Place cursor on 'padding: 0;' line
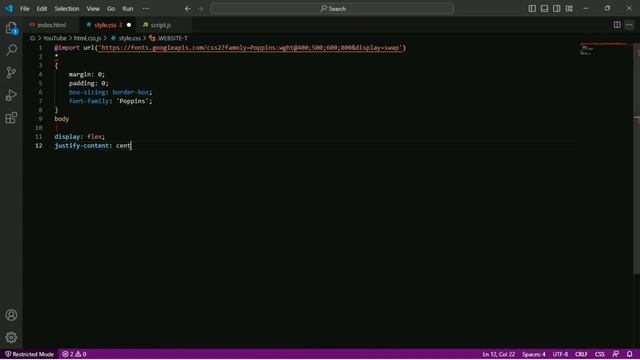Viewport: 640px width, 360px height. click(x=89, y=83)
